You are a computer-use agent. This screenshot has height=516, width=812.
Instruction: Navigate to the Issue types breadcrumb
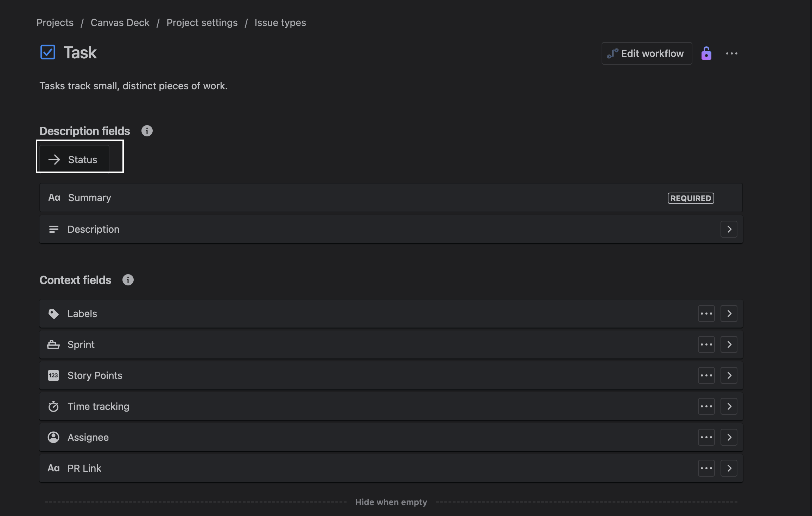[x=280, y=22]
